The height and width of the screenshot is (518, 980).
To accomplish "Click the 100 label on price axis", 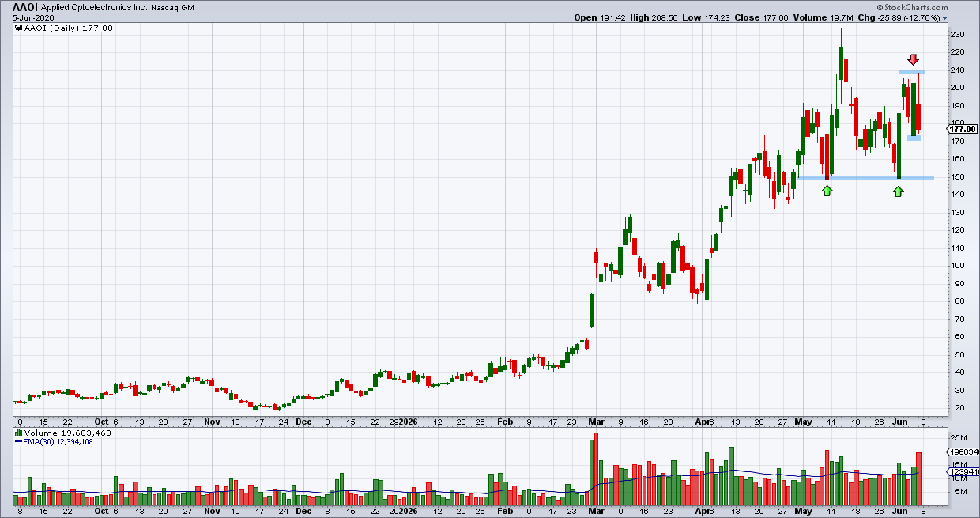I will pyautogui.click(x=958, y=265).
